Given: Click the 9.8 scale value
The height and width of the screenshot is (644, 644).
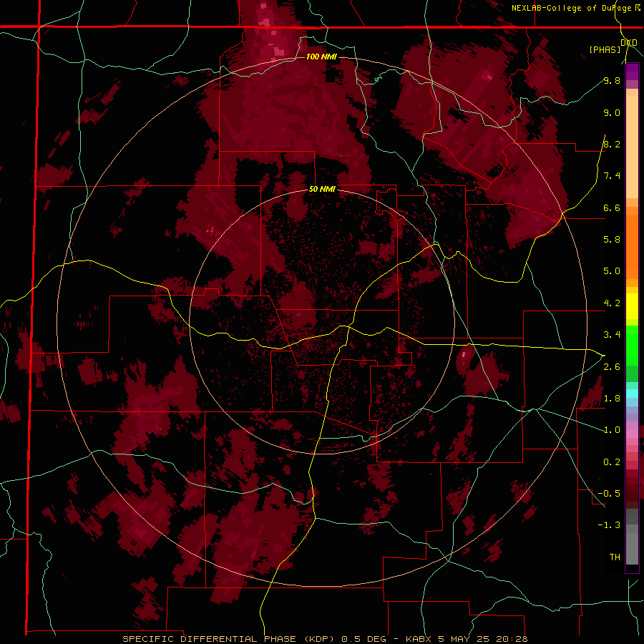Looking at the screenshot, I should point(612,81).
